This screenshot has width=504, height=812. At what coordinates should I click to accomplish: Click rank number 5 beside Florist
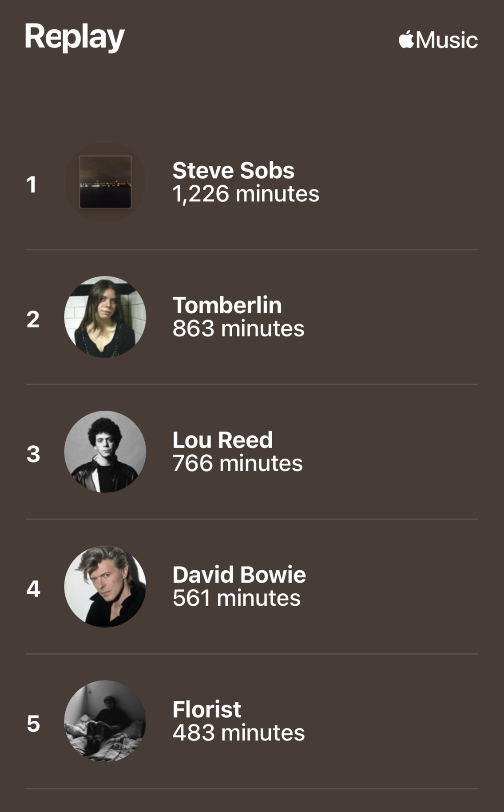click(x=33, y=724)
